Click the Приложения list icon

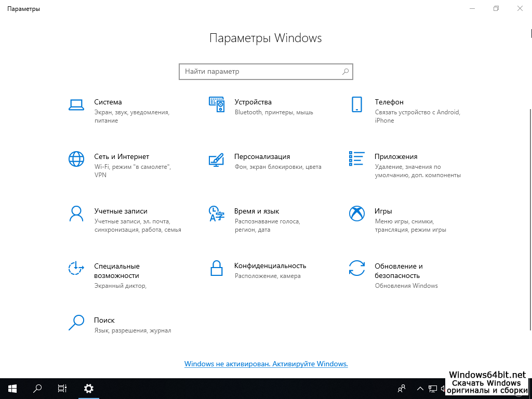coord(356,159)
